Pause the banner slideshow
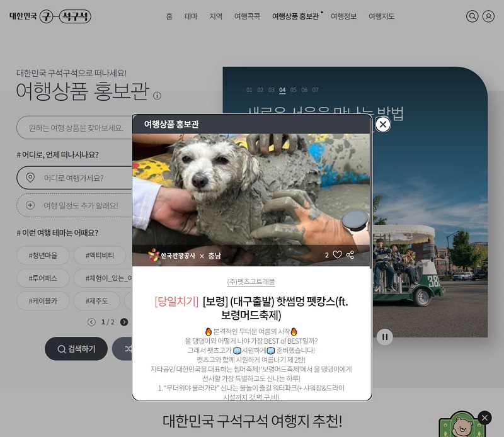This screenshot has width=504, height=437. pos(385,337)
